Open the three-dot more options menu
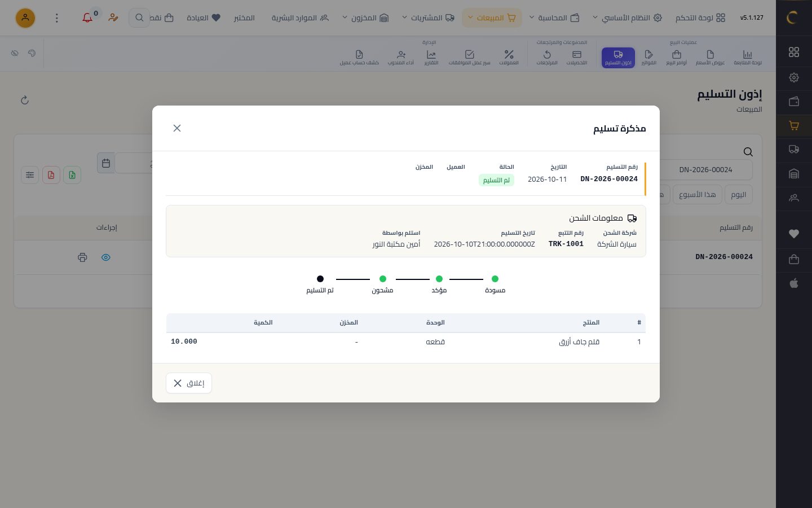Screen dimensions: 812x508 56,18
